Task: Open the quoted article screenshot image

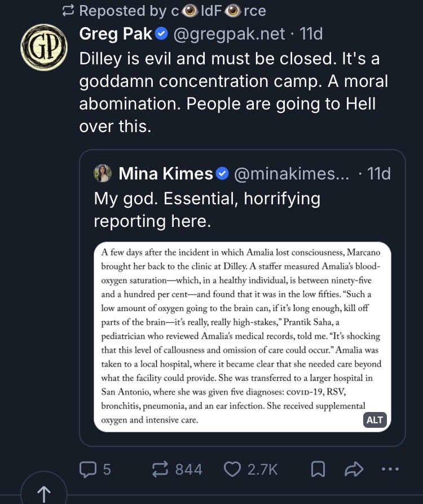Action: pos(241,336)
